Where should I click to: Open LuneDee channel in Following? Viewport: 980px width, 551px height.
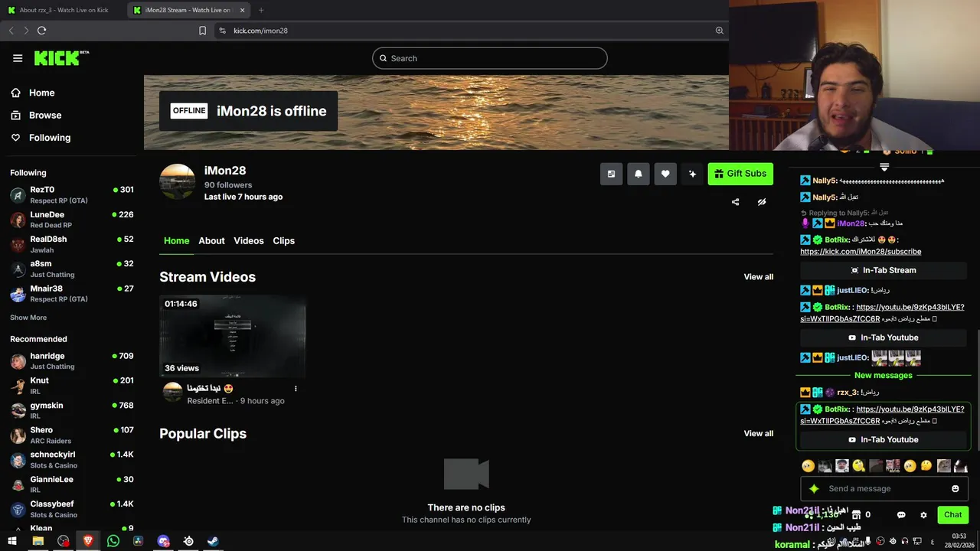coord(72,220)
